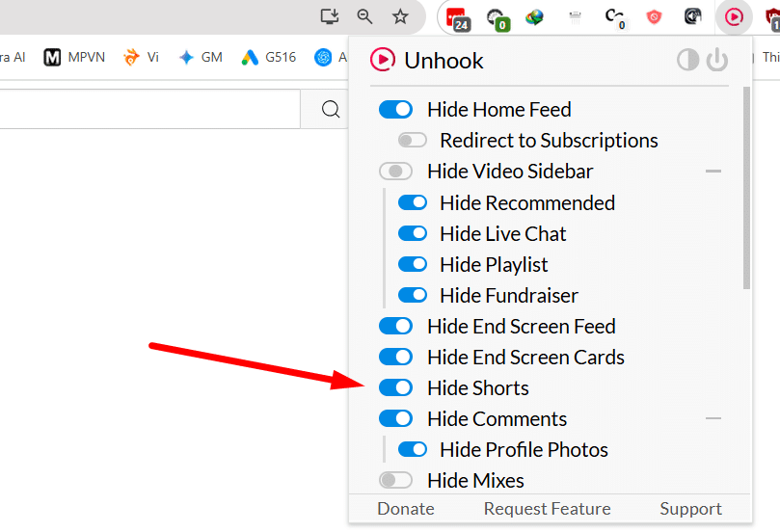Viewport: 780px width, 532px height.
Task: Collapse the Hide Comments sub-options
Action: [x=713, y=418]
